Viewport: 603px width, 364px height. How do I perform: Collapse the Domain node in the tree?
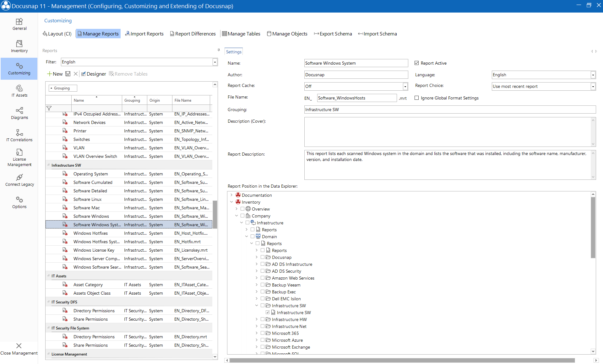(247, 236)
